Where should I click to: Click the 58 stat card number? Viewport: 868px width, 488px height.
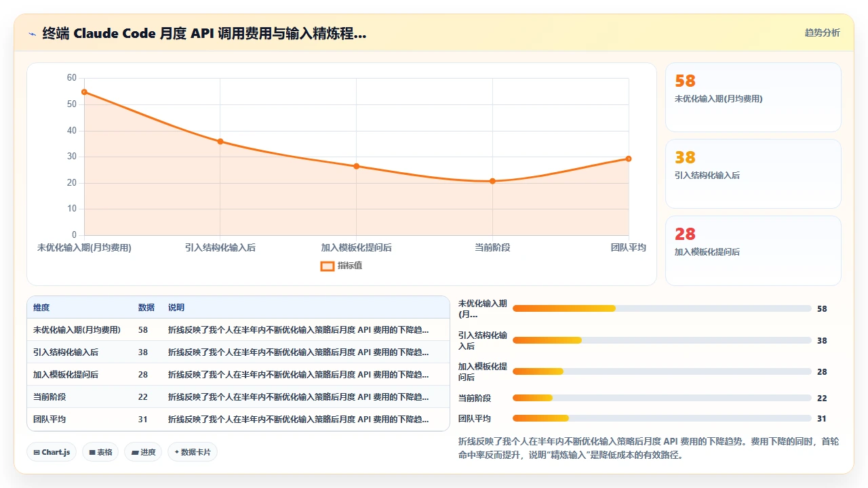click(x=685, y=81)
